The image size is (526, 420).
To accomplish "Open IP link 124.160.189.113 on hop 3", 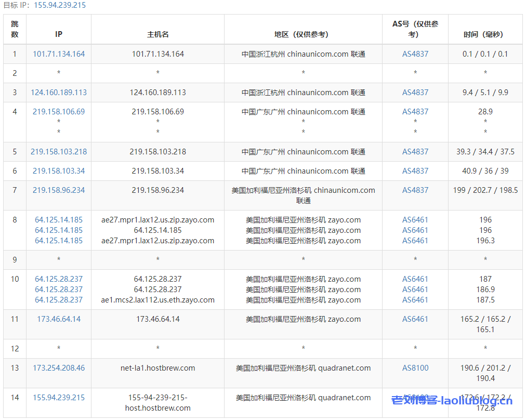I will coord(59,92).
